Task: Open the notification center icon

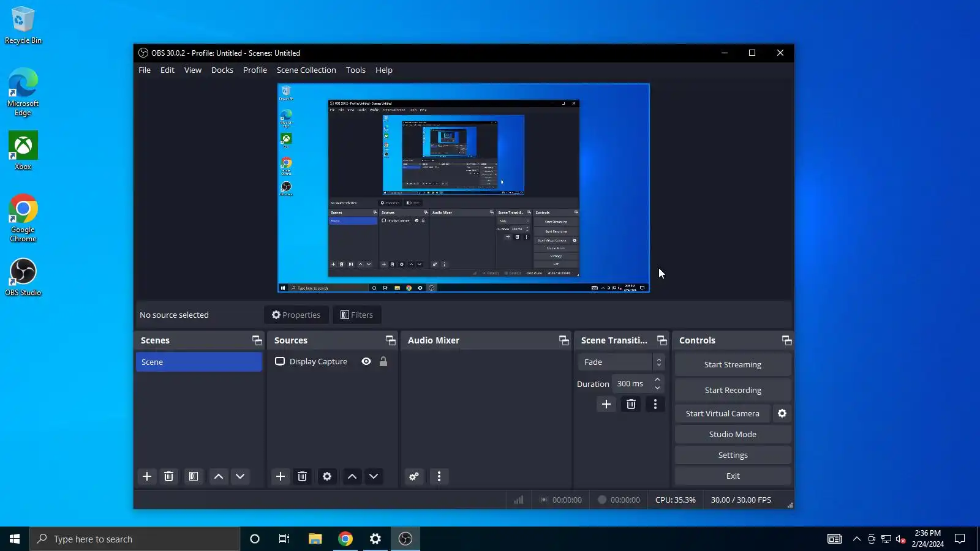Action: coord(960,539)
